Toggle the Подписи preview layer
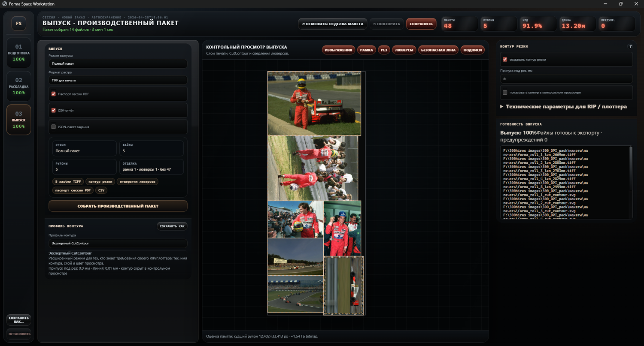 pyautogui.click(x=473, y=50)
